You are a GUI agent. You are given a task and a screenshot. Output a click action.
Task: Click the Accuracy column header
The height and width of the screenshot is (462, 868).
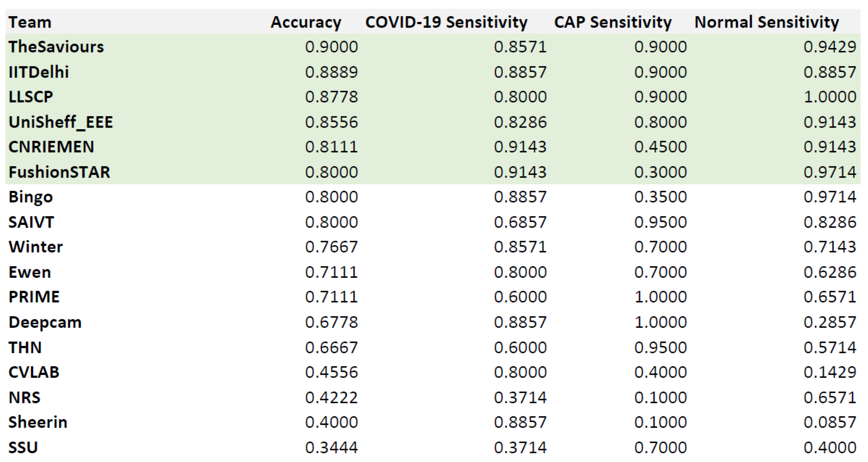(x=306, y=23)
